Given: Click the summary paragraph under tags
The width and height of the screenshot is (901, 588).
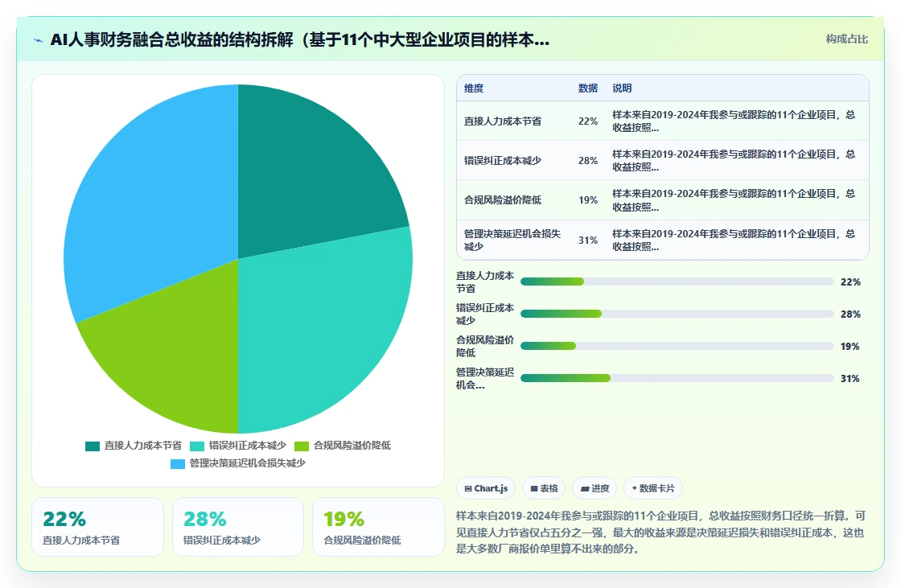Looking at the screenshot, I should click(x=660, y=532).
